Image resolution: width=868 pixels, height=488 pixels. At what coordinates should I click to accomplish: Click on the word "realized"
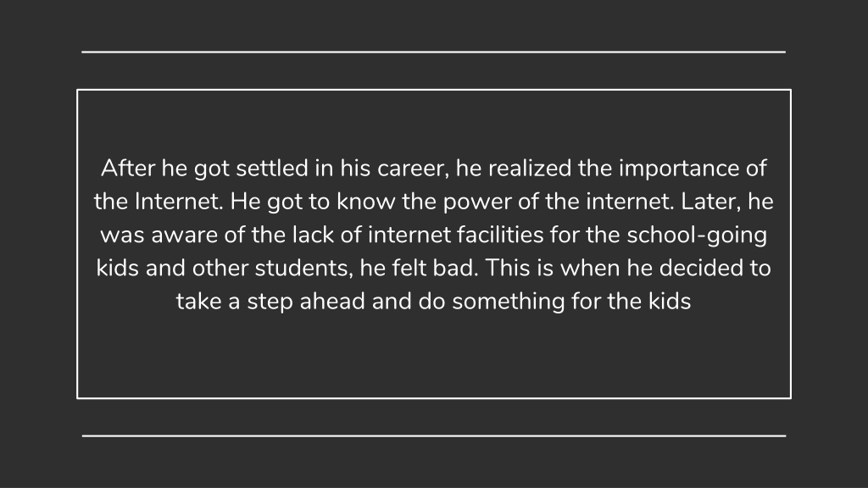point(529,169)
